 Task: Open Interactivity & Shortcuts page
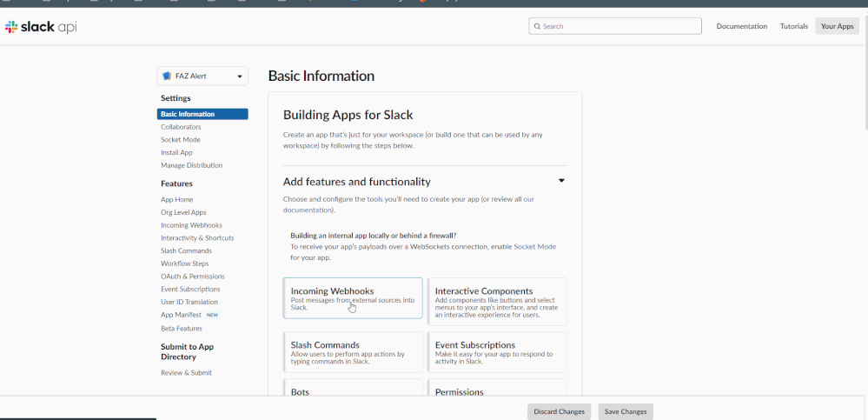(197, 237)
